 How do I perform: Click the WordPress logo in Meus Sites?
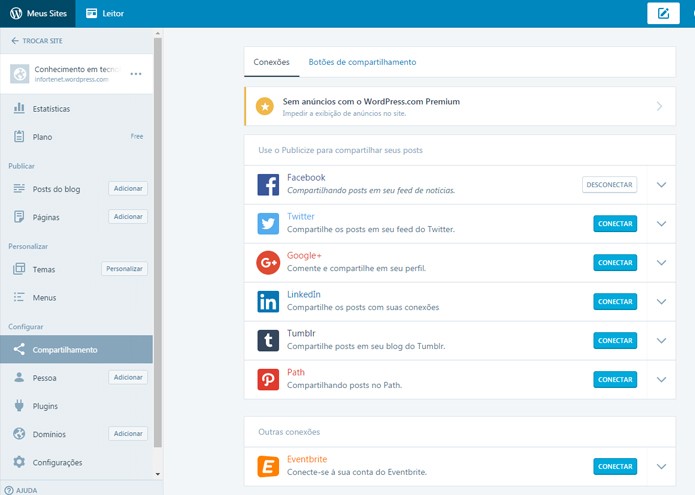pyautogui.click(x=16, y=13)
